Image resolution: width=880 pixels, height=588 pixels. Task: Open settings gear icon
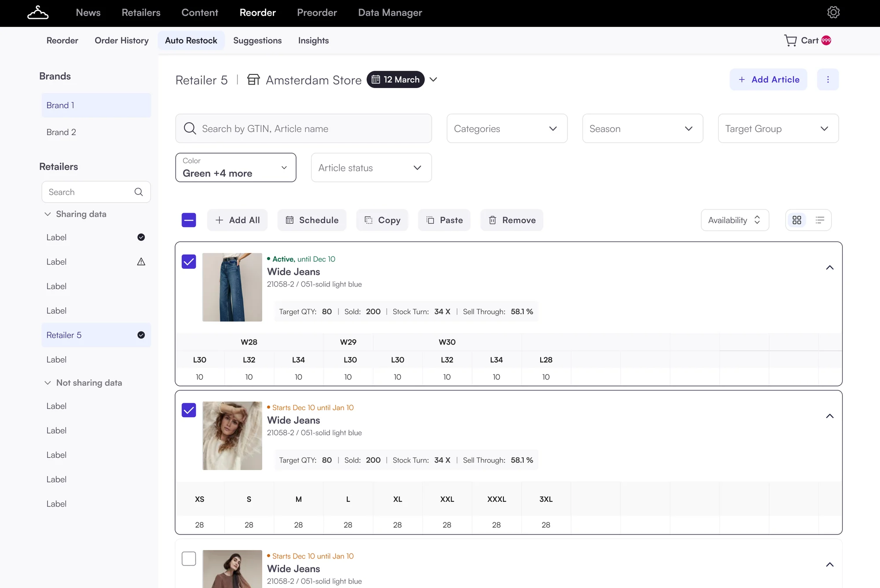833,12
